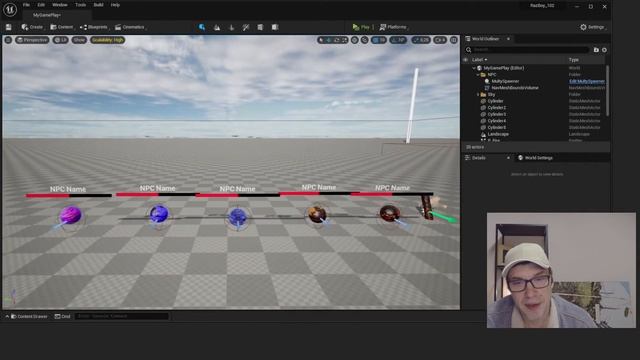Open the Cinematics dropdown in toolbar
Image resolution: width=640 pixels, height=360 pixels.
pyautogui.click(x=130, y=27)
